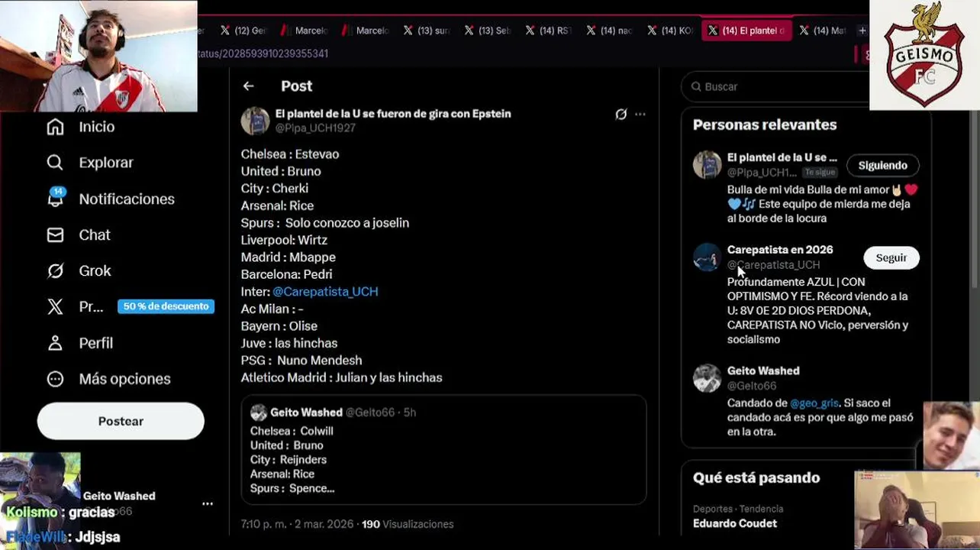
Task: Switch to tab '(12) Gei'
Action: coord(243,31)
